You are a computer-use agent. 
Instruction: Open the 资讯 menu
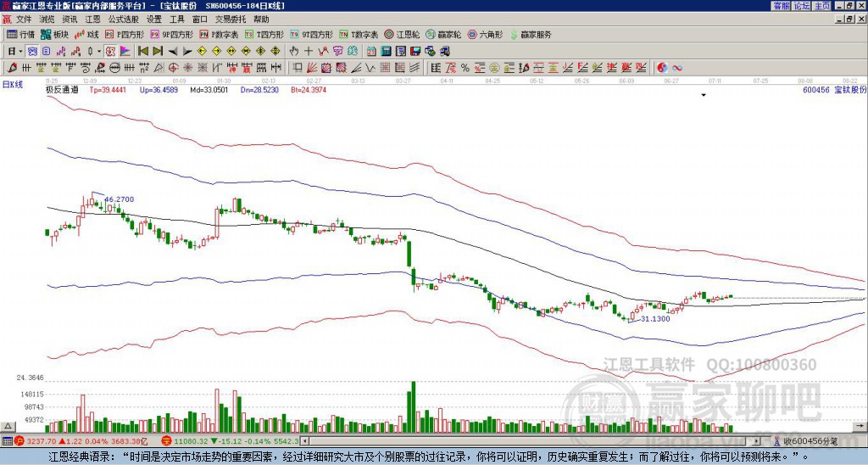[70, 20]
